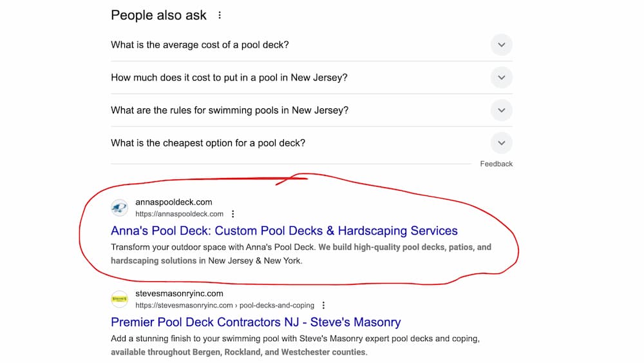Viewport: 644px width, 363px height.
Task: Click the stevesmasonryinc.com site favicon
Action: pos(120,299)
